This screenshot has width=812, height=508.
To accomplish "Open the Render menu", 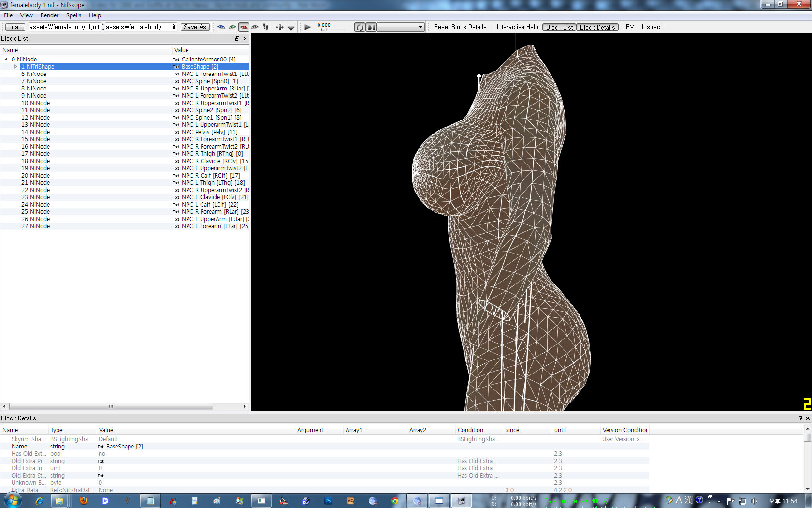I will pos(49,15).
